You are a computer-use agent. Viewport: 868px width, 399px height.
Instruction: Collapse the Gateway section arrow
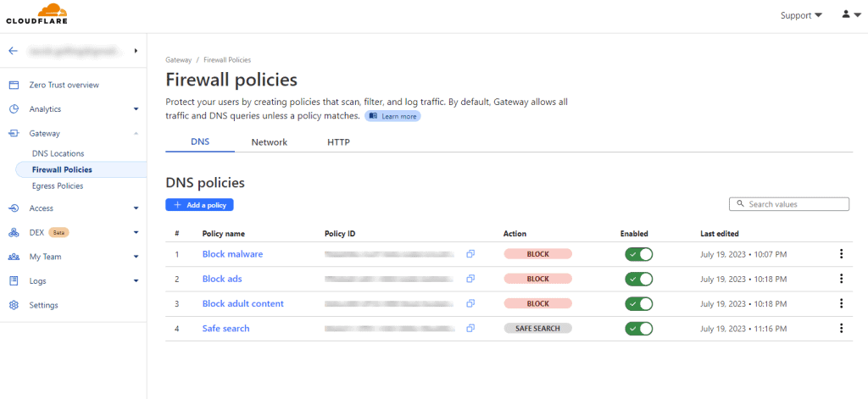click(136, 133)
